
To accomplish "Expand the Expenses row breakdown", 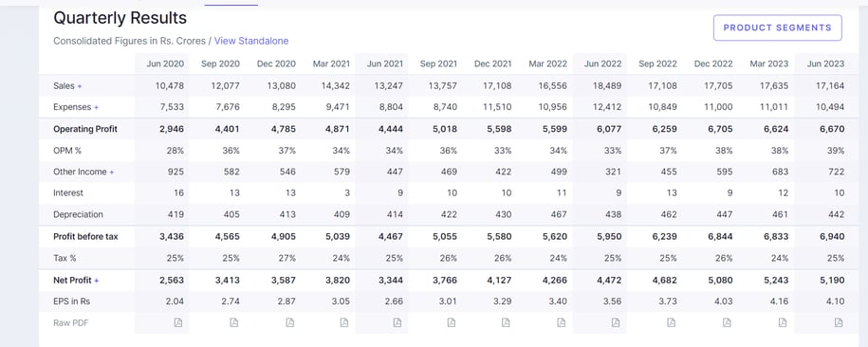I will click(97, 107).
